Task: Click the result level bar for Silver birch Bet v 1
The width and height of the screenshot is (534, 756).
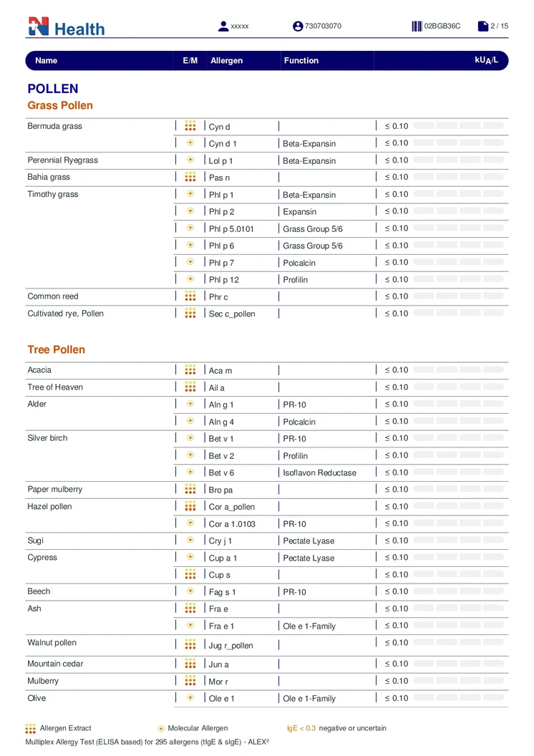Action: [458, 438]
